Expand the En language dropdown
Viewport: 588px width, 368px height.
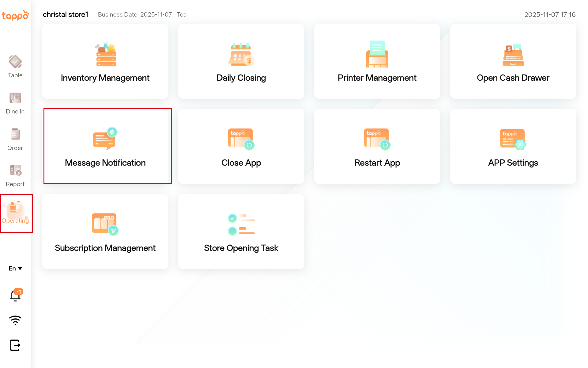point(15,268)
